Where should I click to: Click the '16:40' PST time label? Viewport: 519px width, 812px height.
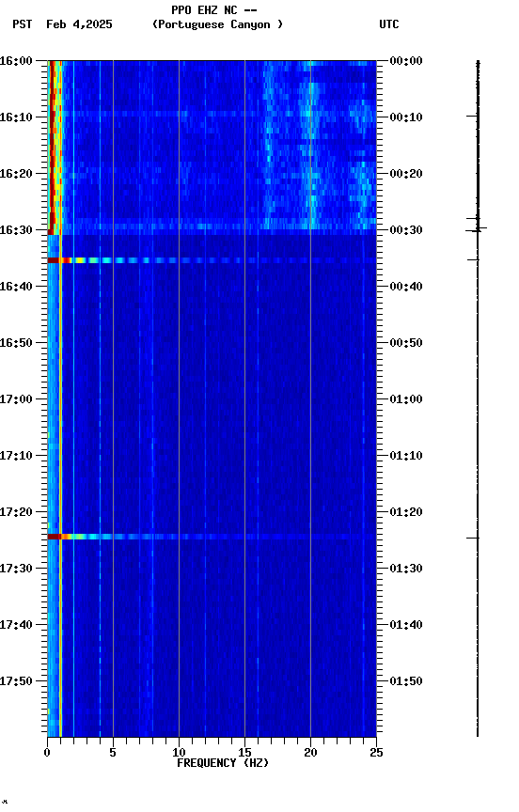(x=16, y=287)
